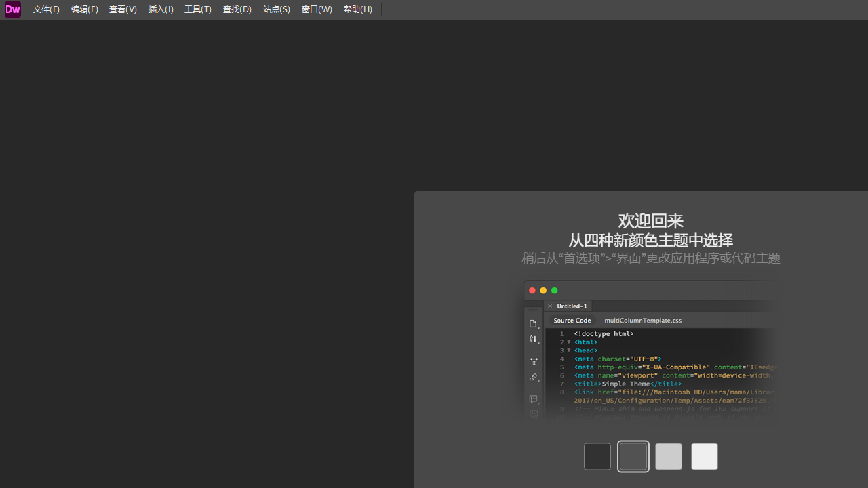
Task: Open the 文件(F) menu
Action: coord(46,9)
